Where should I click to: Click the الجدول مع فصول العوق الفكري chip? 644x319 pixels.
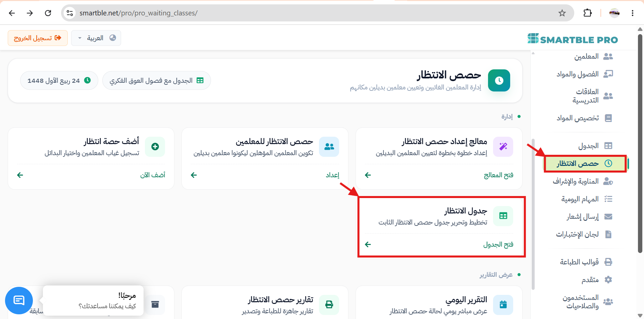click(157, 80)
